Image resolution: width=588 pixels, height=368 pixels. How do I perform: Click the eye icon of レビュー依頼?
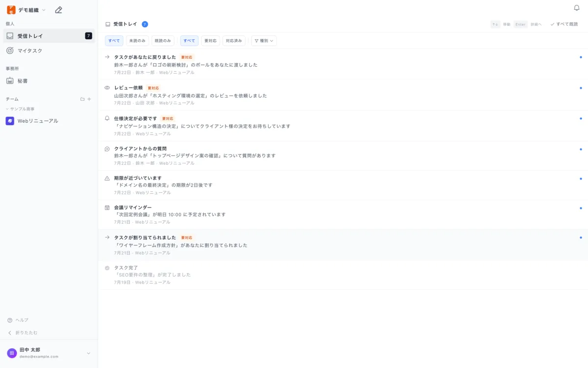tap(107, 88)
